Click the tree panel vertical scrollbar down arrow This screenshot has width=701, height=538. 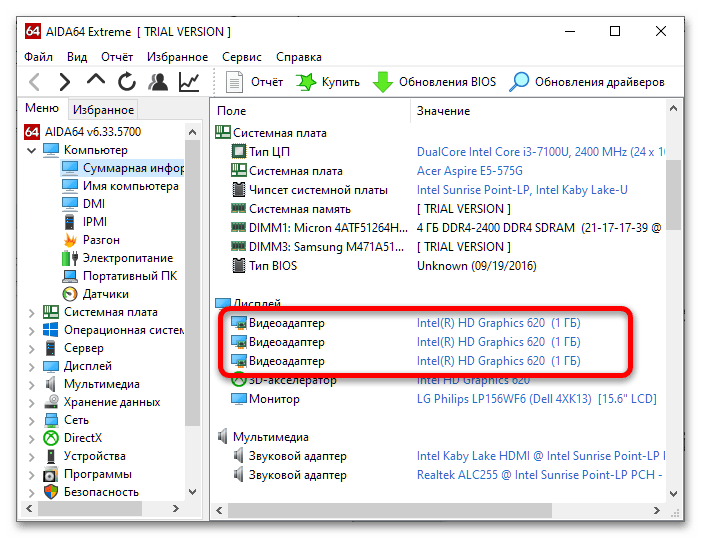point(193,492)
